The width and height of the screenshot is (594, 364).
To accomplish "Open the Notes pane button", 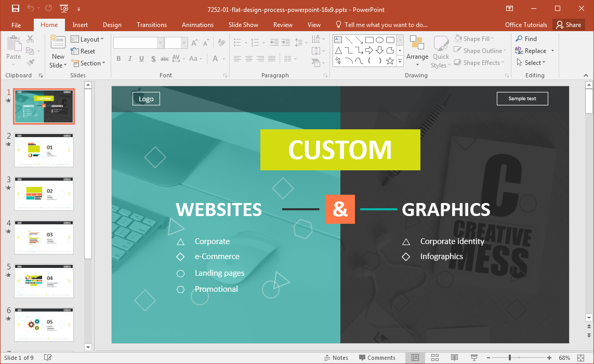I will (336, 358).
